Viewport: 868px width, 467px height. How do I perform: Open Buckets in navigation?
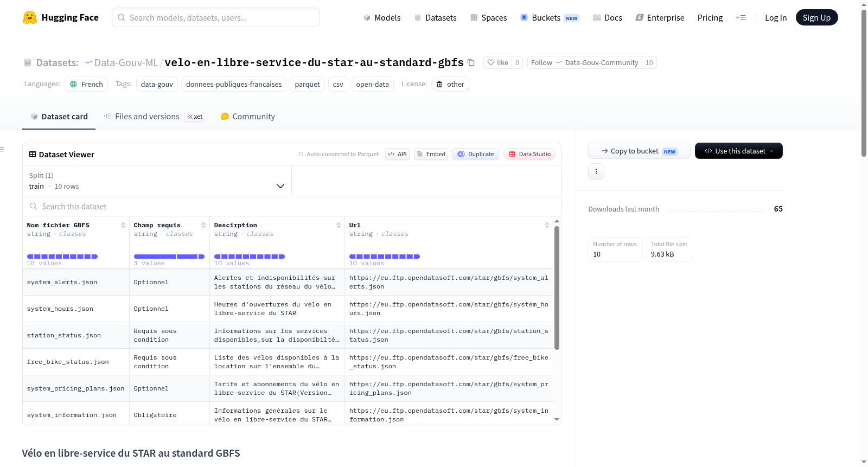[x=550, y=17]
